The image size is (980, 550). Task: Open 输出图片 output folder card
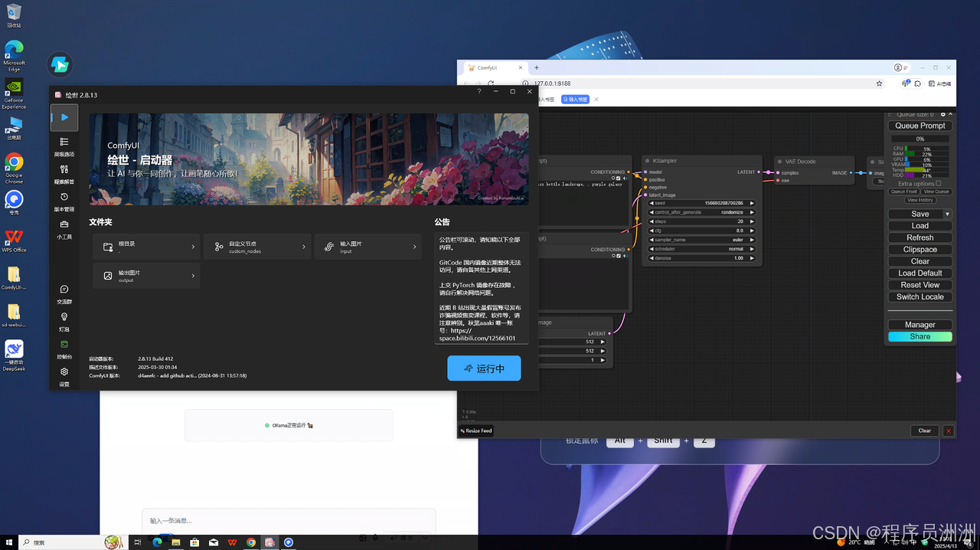146,276
